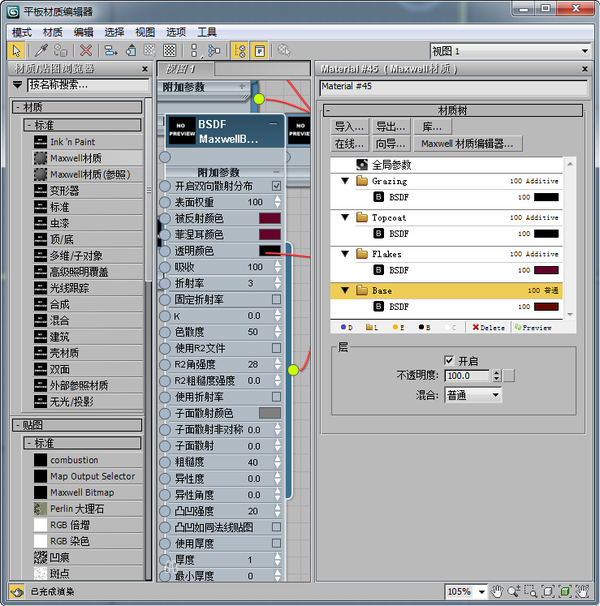Open the 混合 blend mode dropdown
Image resolution: width=600 pixels, height=606 pixels.
(473, 395)
